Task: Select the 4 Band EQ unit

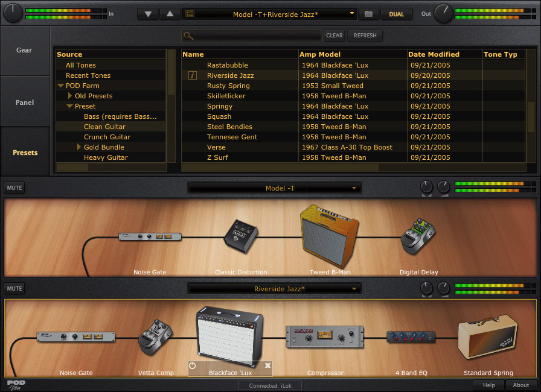Action: point(411,337)
